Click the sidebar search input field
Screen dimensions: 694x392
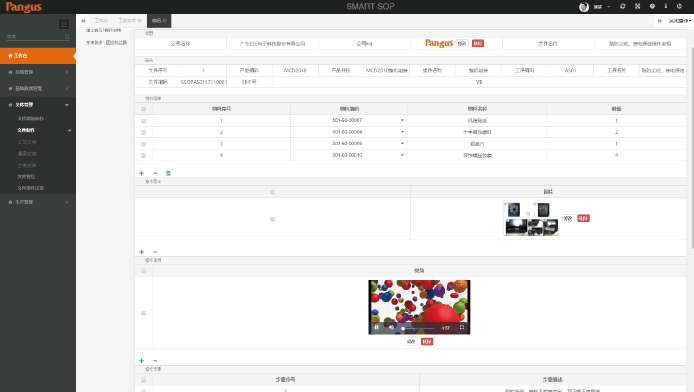pyautogui.click(x=35, y=37)
